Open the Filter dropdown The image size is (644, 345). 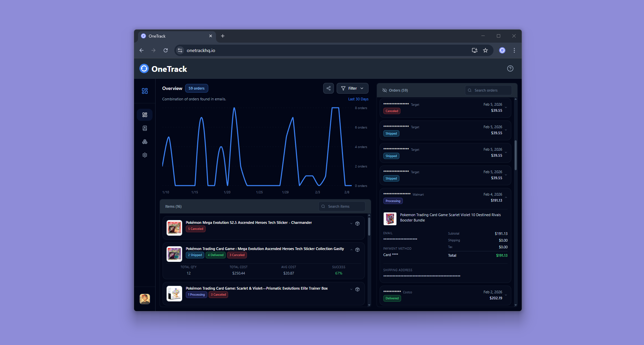[352, 88]
